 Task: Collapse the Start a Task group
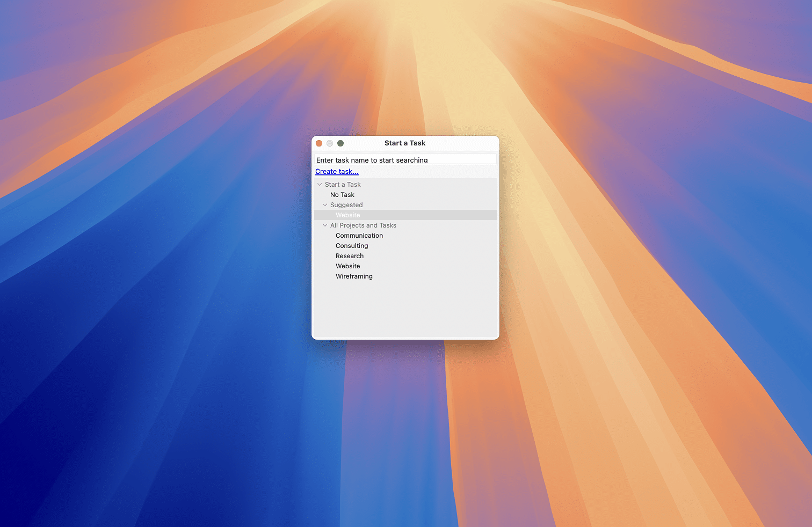320,185
